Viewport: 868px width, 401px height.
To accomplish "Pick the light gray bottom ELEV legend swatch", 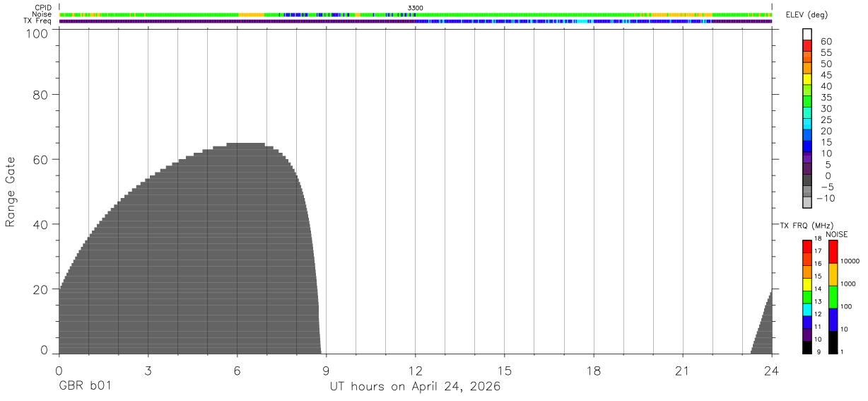I will 807,203.
